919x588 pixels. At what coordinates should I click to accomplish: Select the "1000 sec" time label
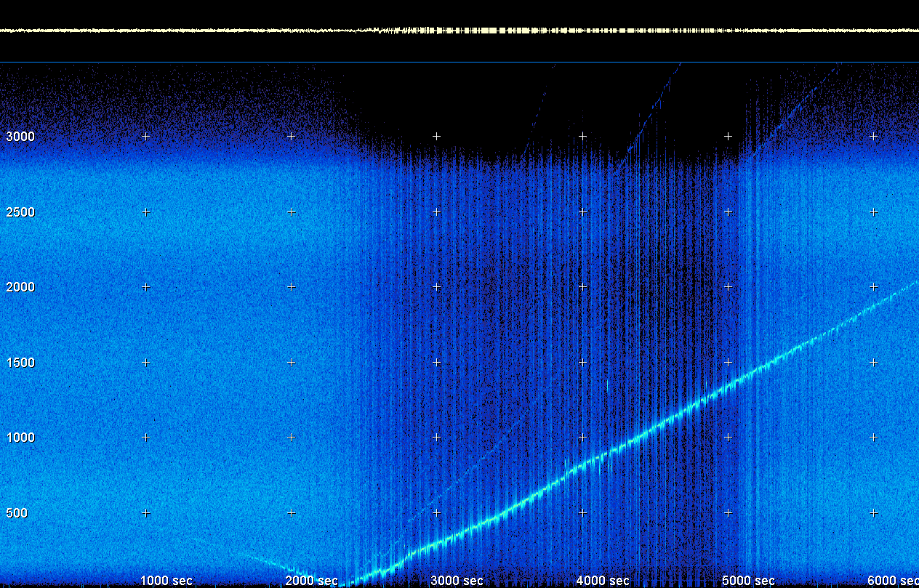(x=166, y=581)
